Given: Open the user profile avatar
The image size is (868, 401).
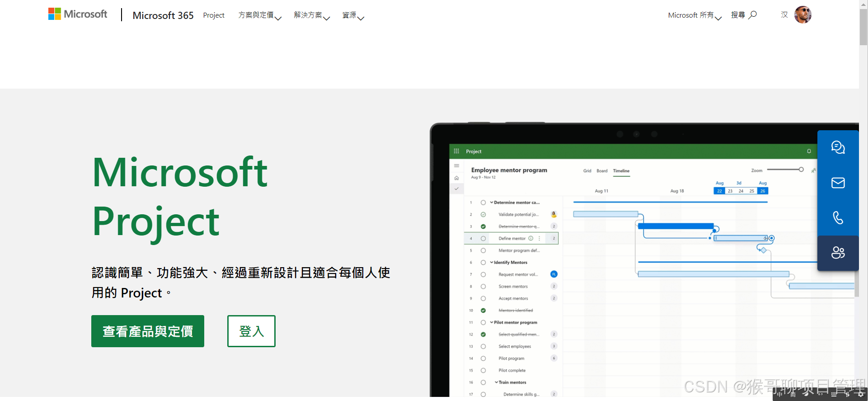Looking at the screenshot, I should pos(803,14).
